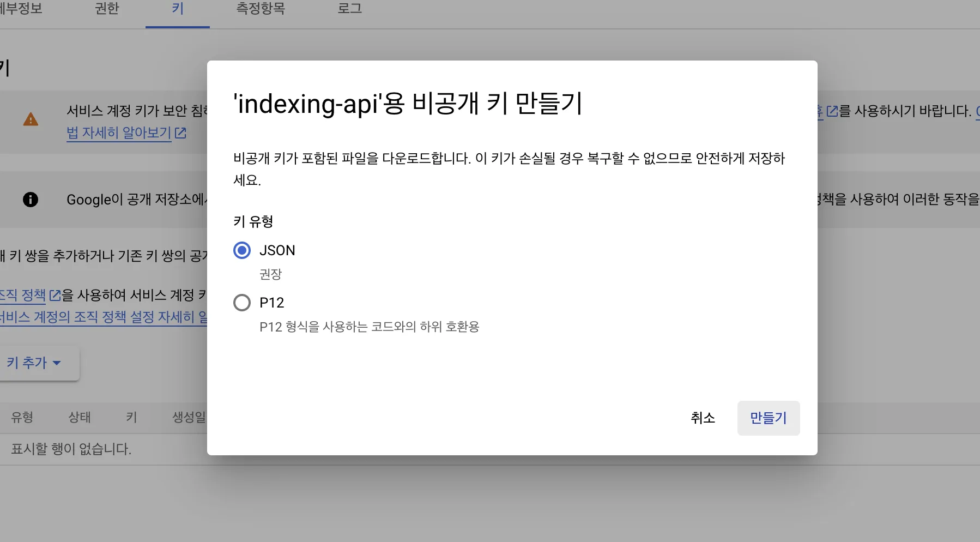Viewport: 980px width, 542px height.
Task: Click the 생성일 column header
Action: (189, 417)
